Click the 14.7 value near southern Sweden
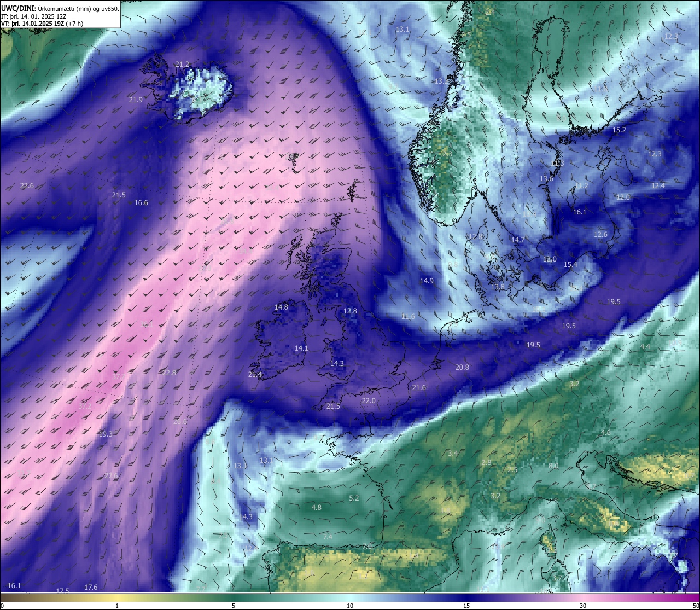This screenshot has height=610, width=700. [517, 240]
